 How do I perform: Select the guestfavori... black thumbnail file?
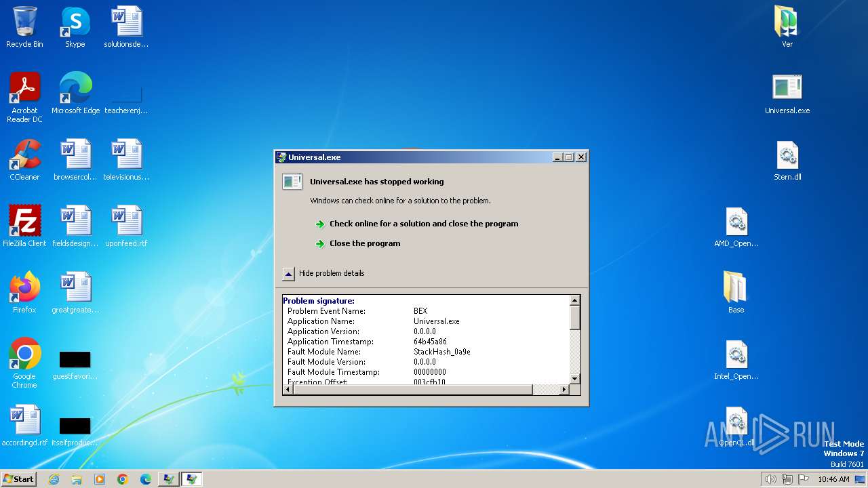click(x=75, y=365)
